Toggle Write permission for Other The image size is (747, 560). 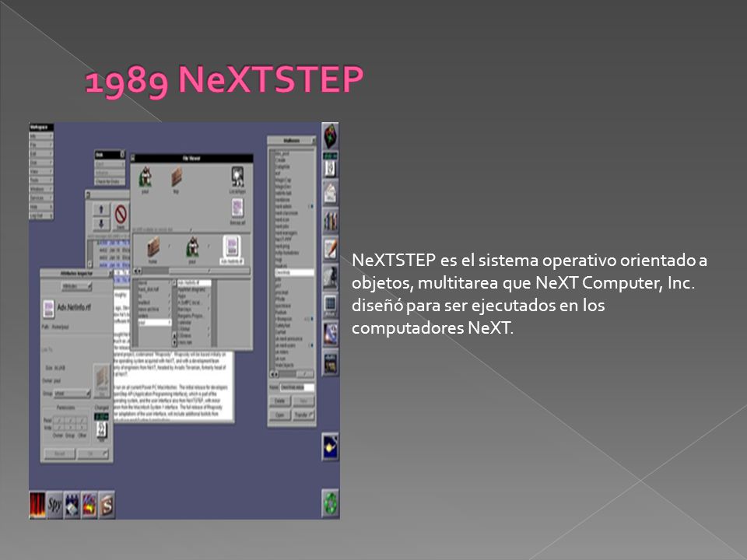click(82, 428)
